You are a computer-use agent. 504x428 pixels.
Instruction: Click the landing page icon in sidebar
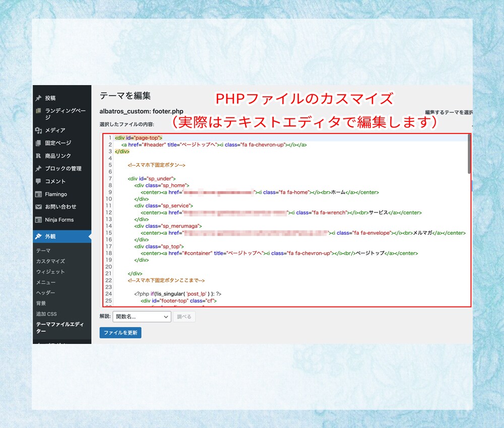click(x=39, y=111)
